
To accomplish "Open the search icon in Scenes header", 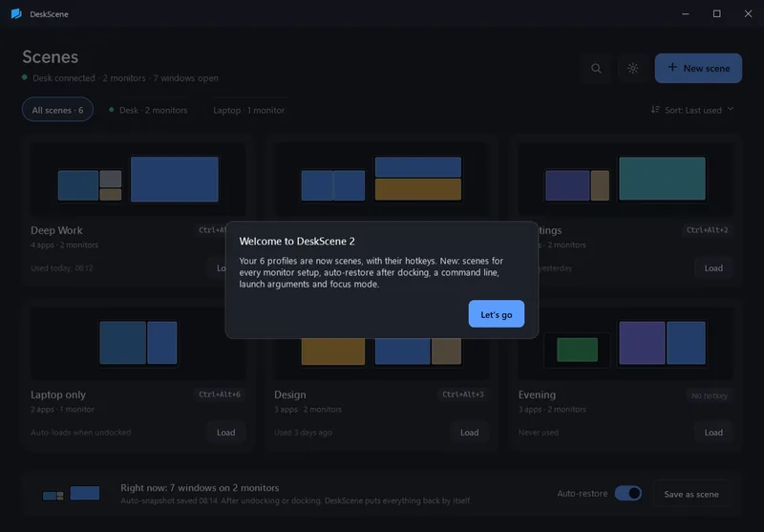I will (x=596, y=68).
